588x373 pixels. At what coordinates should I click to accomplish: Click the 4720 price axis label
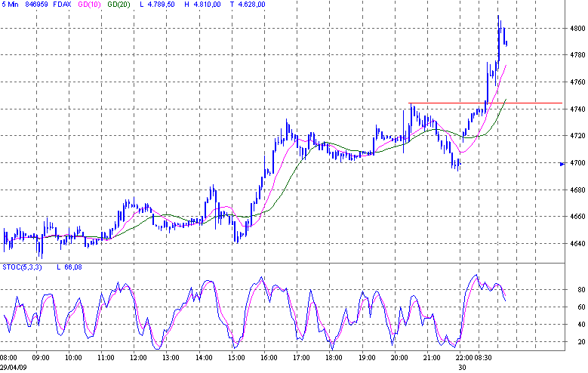(x=577, y=136)
